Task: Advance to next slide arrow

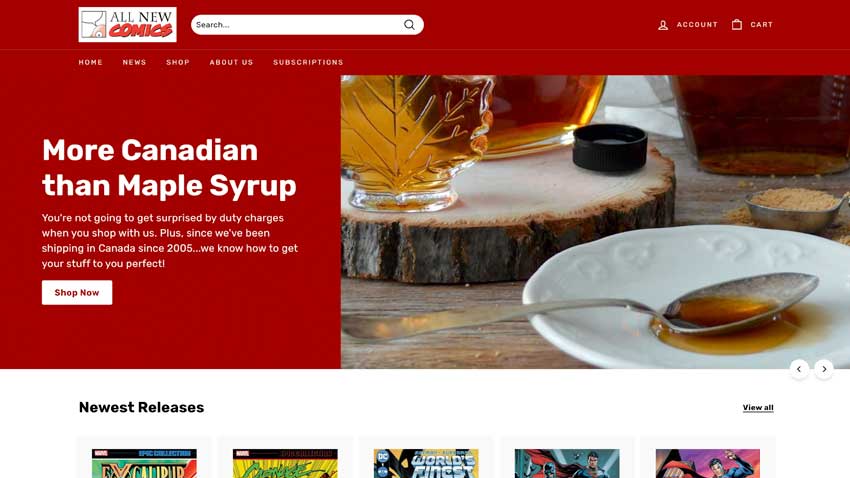Action: (824, 369)
